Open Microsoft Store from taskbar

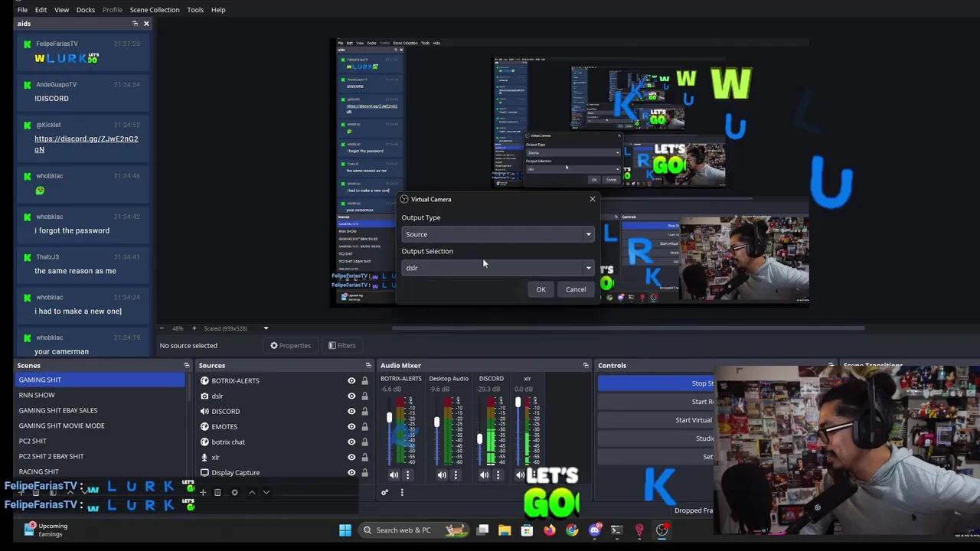[x=527, y=530]
